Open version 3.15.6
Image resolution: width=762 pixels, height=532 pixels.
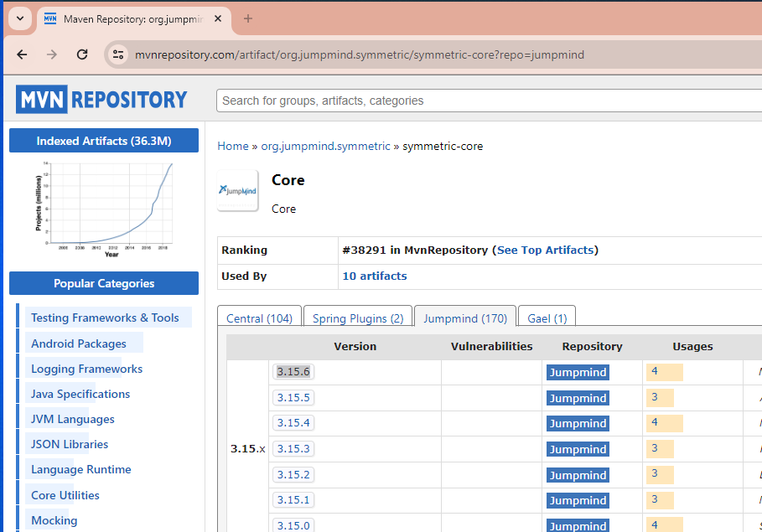[x=293, y=372]
